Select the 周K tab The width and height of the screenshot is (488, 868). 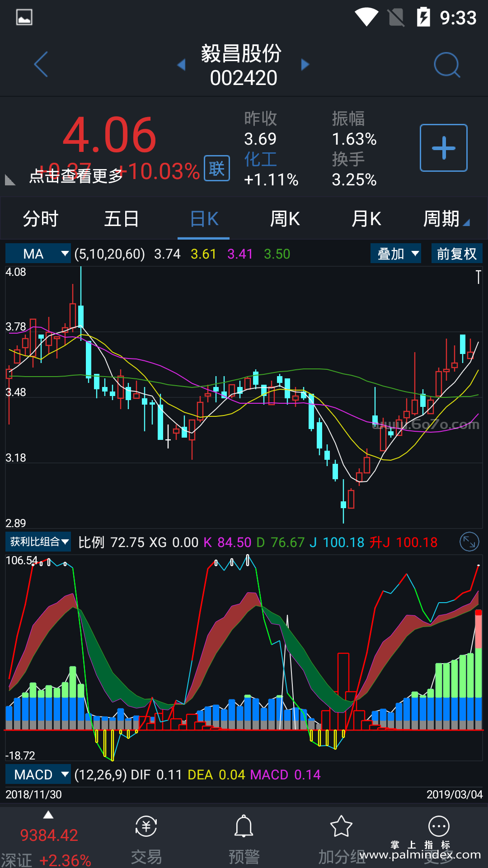[x=285, y=219]
